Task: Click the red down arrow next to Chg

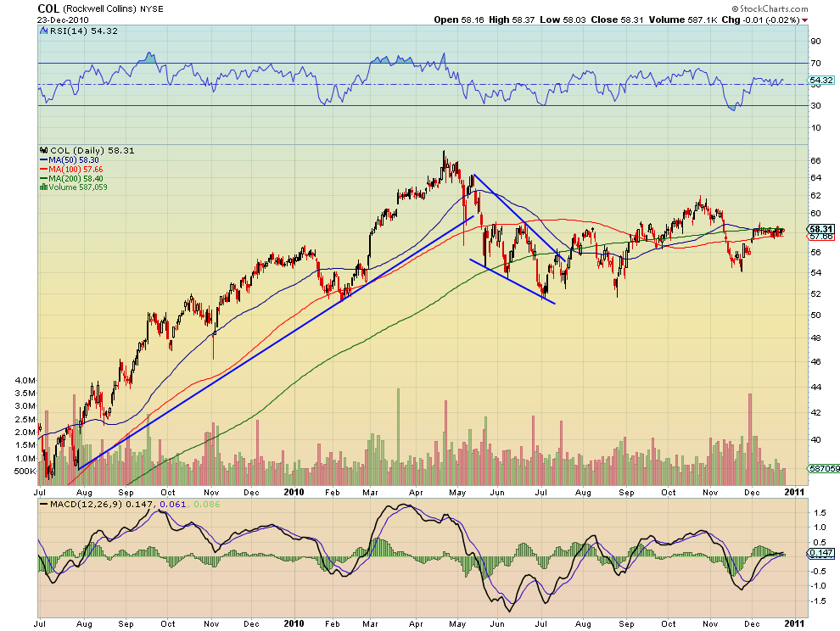Action: (804, 20)
